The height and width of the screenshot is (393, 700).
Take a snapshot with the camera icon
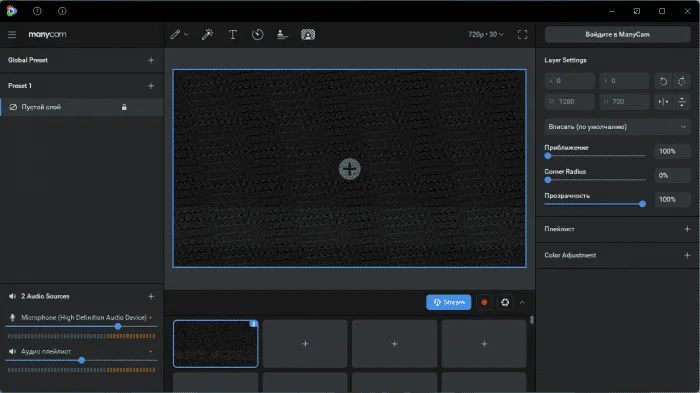tap(505, 302)
